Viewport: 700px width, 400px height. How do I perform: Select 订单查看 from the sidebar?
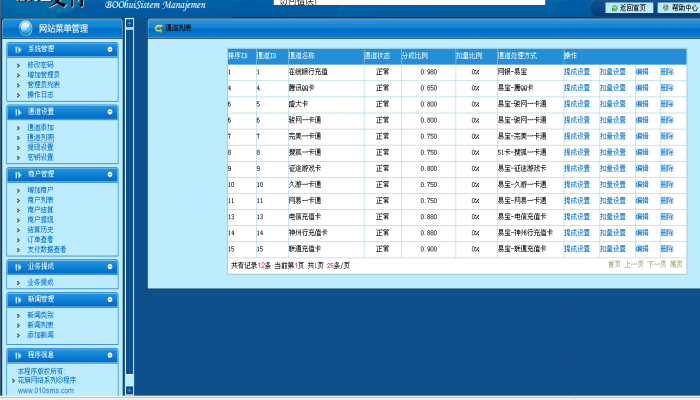point(40,239)
